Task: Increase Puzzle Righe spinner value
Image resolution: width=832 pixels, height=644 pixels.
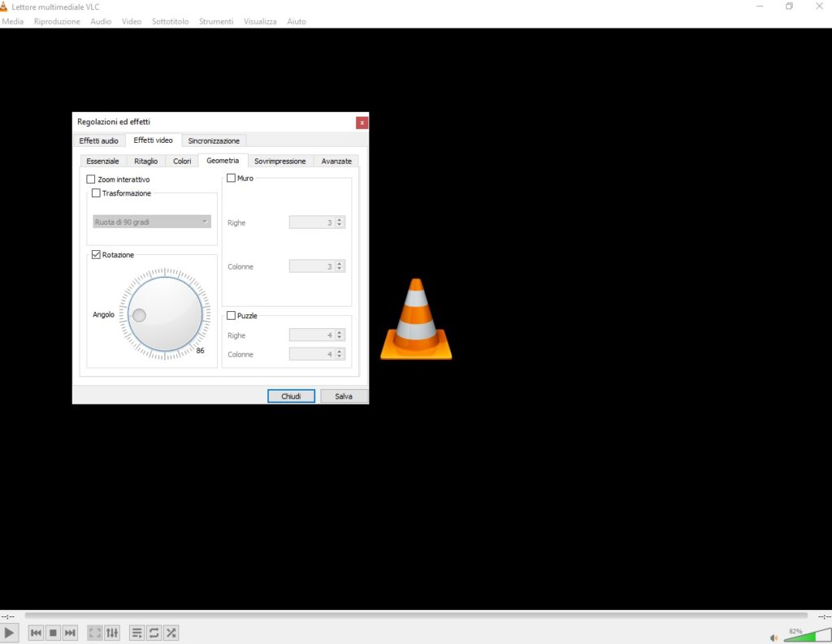Action: point(340,333)
